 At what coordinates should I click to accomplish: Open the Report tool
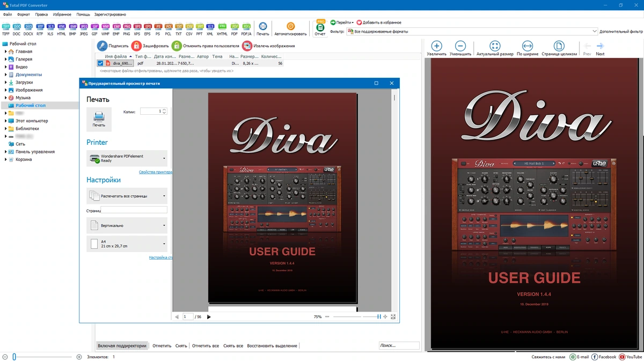pyautogui.click(x=320, y=28)
